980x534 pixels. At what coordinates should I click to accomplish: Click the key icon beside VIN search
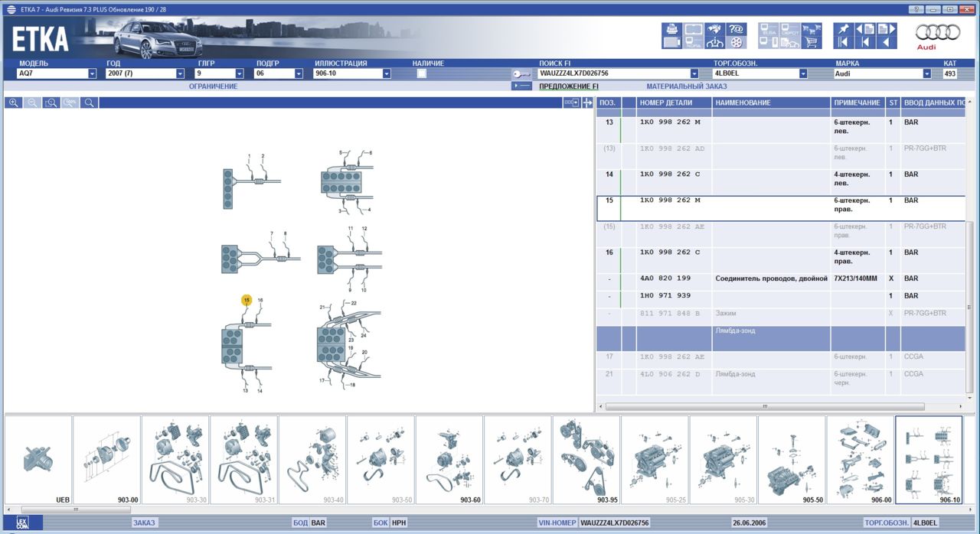[522, 74]
